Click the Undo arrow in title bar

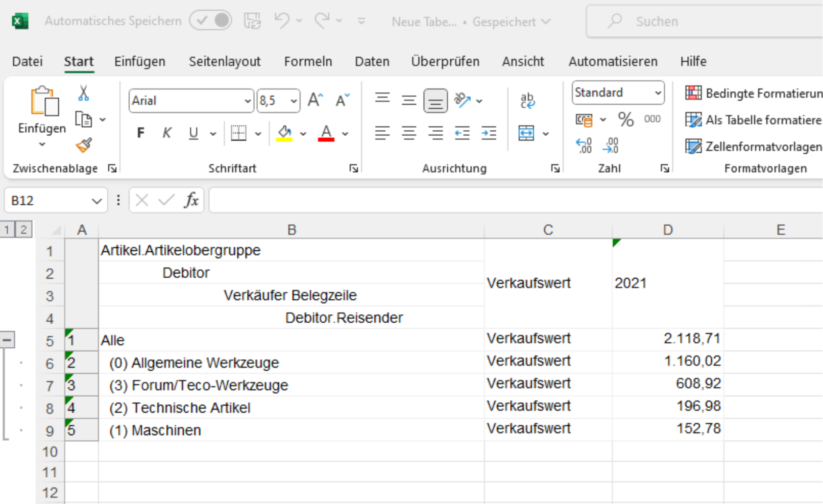coord(282,21)
